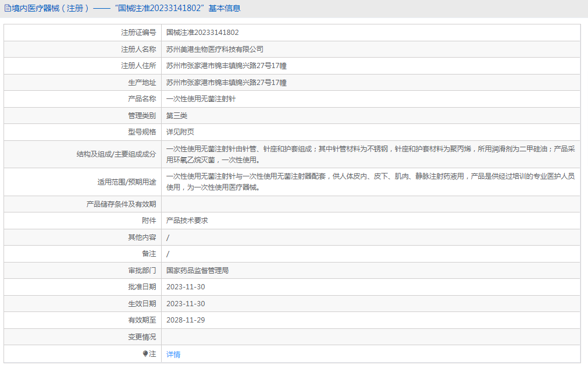The height and width of the screenshot is (365, 588).
Task: Select the 注册人住所 address value
Action: click(x=226, y=66)
